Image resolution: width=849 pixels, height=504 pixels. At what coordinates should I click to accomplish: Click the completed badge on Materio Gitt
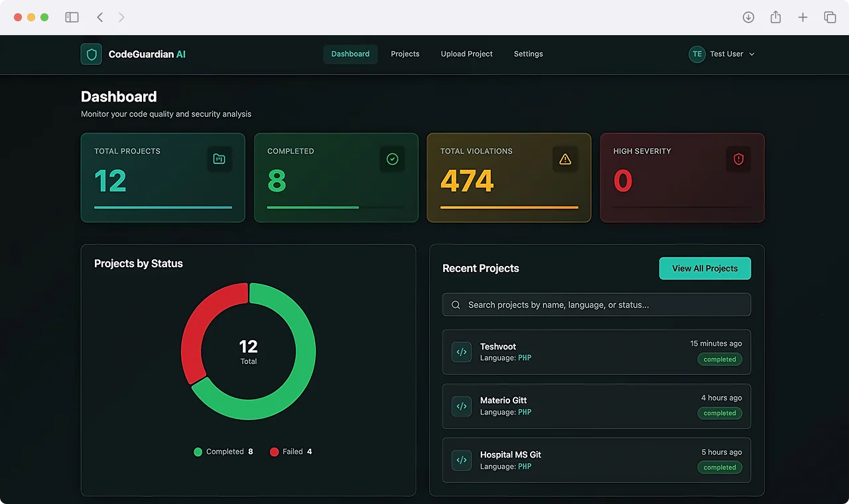pos(720,413)
